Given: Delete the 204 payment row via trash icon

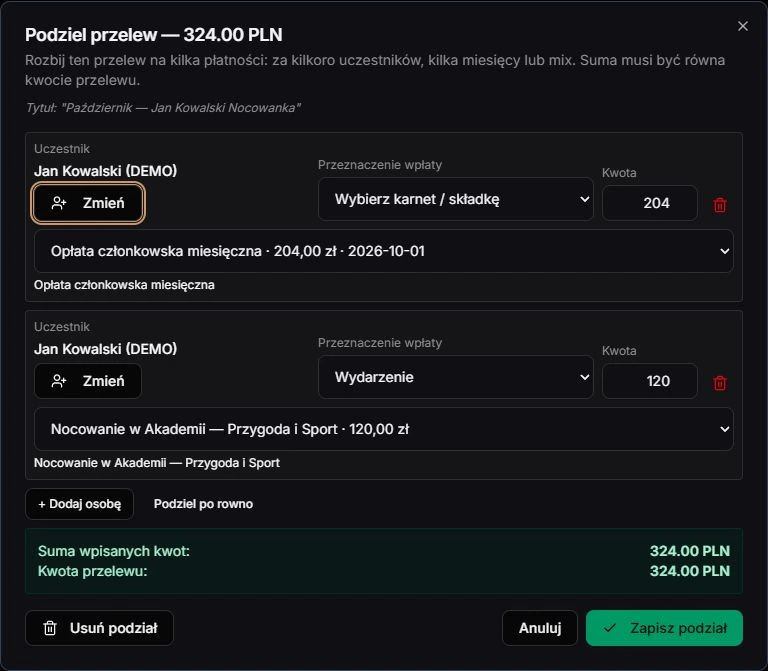Looking at the screenshot, I should click(720, 205).
